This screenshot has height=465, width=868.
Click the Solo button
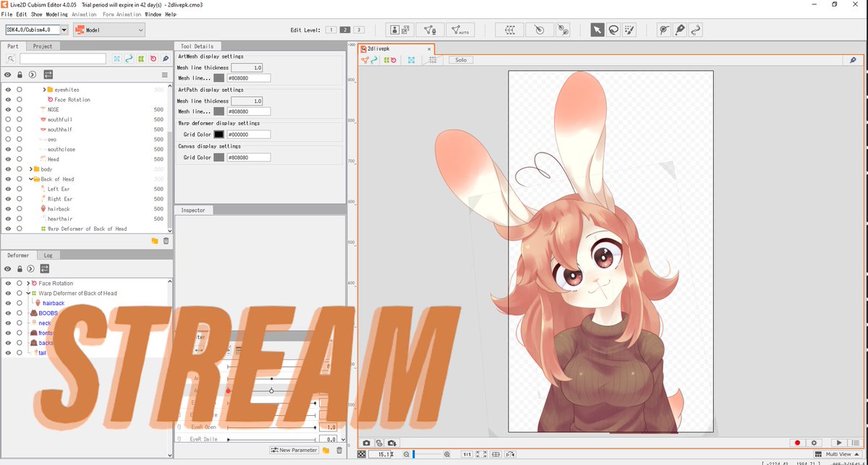click(460, 60)
